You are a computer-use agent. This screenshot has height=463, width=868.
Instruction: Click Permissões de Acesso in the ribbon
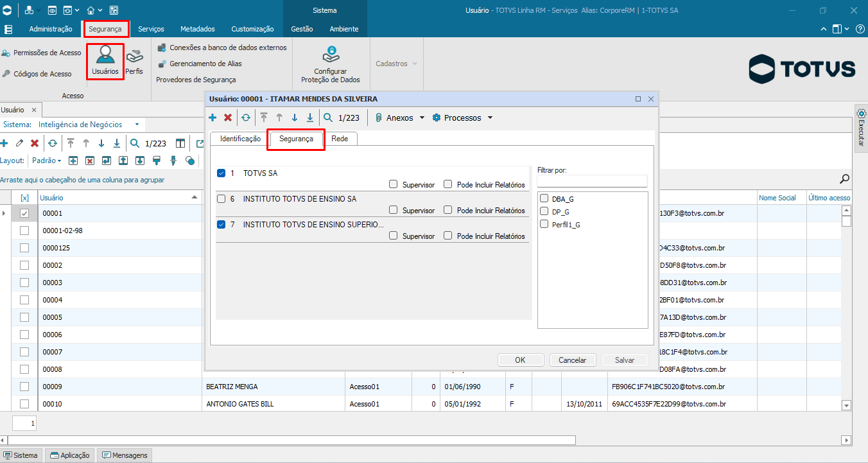click(x=42, y=53)
